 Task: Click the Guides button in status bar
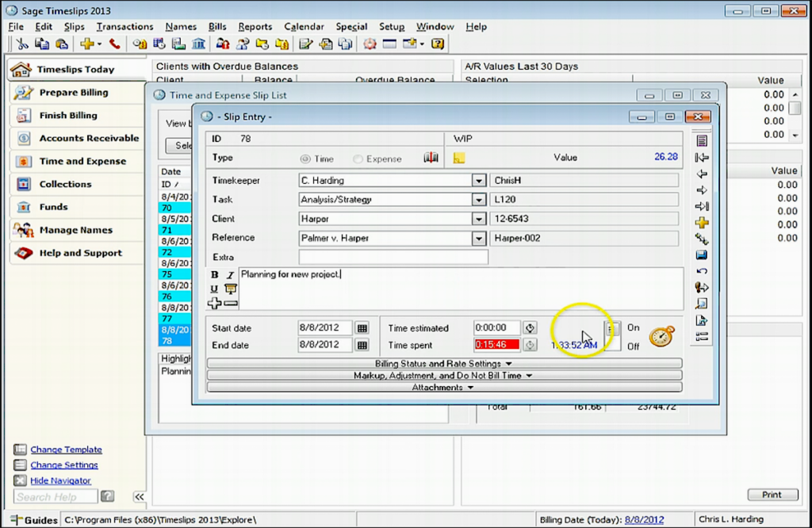(x=33, y=520)
